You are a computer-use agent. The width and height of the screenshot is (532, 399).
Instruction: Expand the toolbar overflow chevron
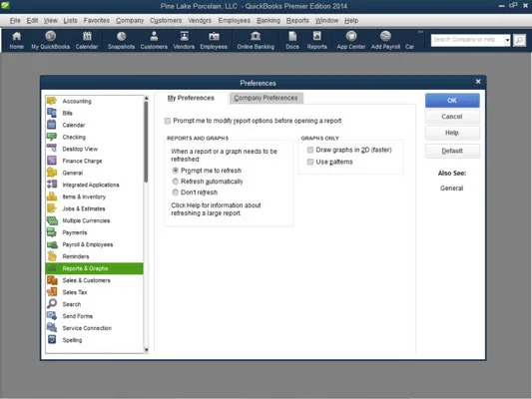pyautogui.click(x=420, y=32)
